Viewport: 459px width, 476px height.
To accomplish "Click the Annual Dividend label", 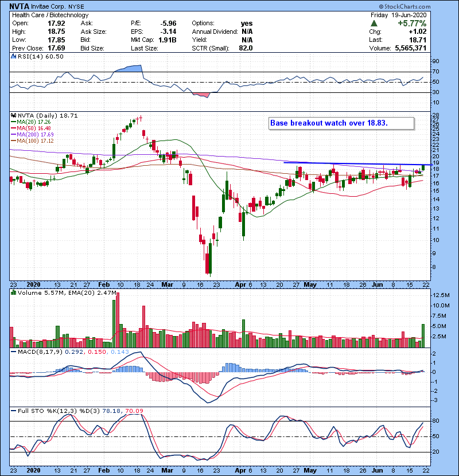I will [x=215, y=32].
